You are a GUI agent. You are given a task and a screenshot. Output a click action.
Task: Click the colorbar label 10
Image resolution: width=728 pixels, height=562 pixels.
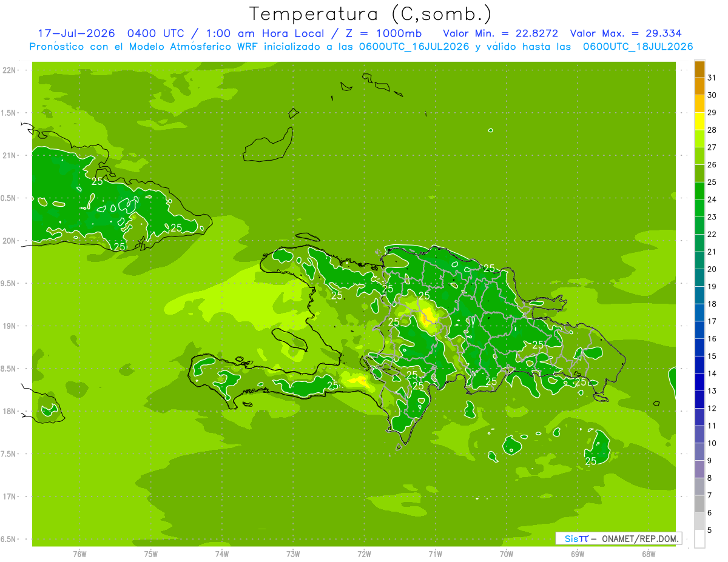712,443
